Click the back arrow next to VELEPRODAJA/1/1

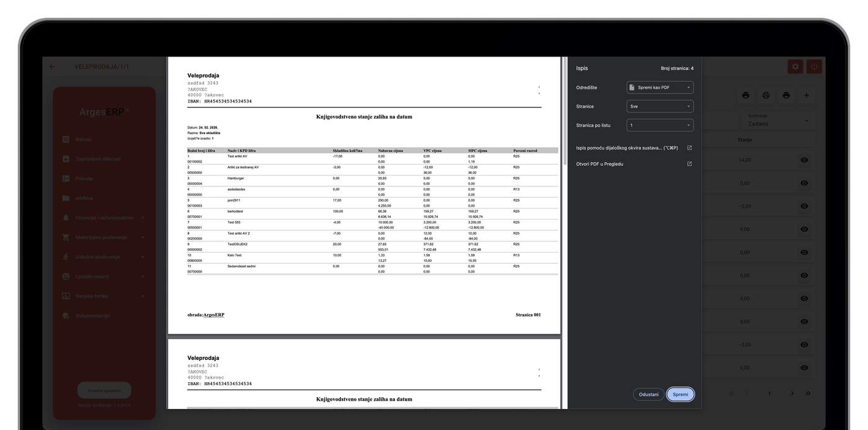click(x=52, y=66)
